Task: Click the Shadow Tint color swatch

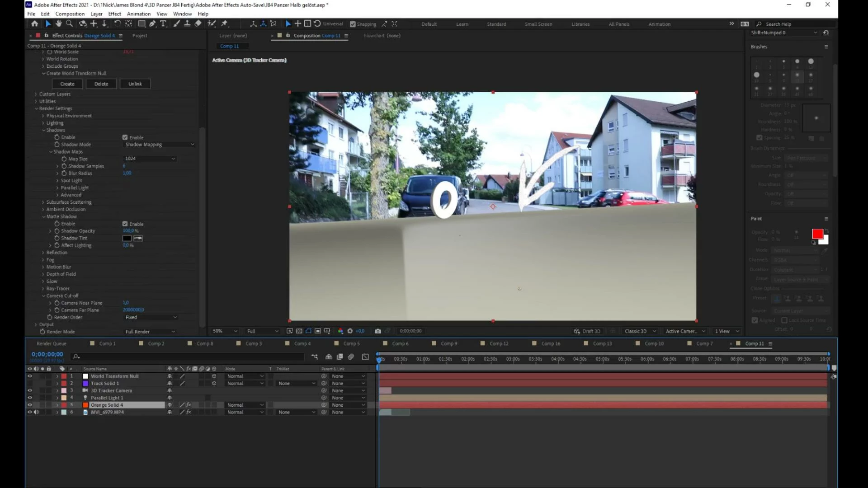Action: coord(127,238)
